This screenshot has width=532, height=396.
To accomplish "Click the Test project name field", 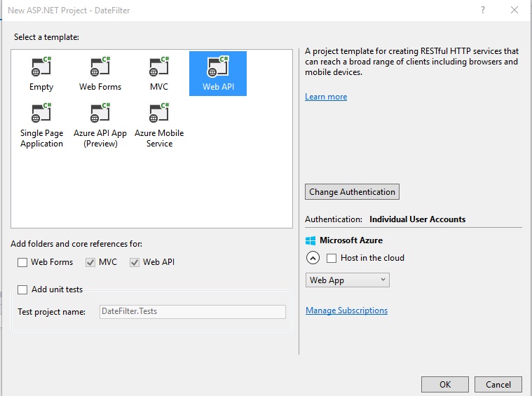I will click(x=192, y=311).
